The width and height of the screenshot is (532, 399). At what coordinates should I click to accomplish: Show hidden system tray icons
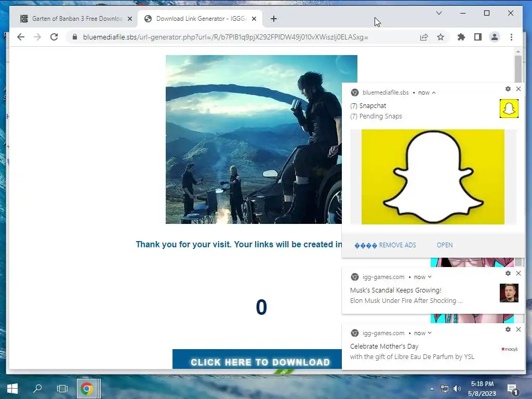[x=432, y=389]
